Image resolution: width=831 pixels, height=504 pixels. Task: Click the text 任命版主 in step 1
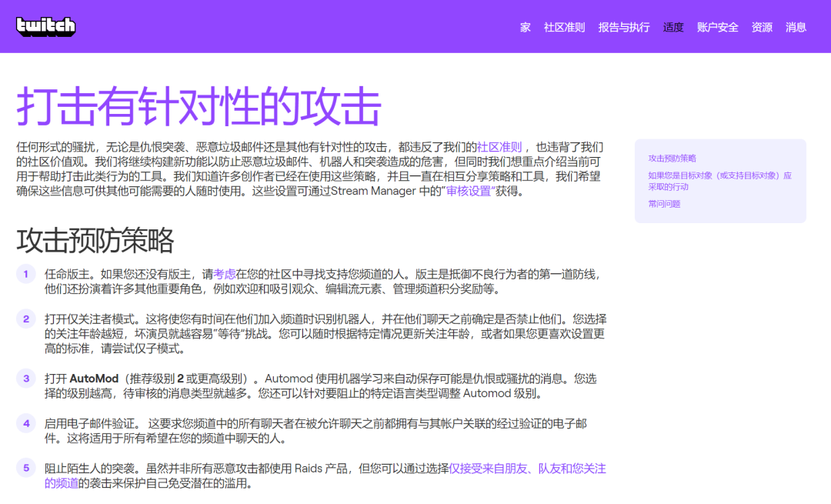[67, 274]
